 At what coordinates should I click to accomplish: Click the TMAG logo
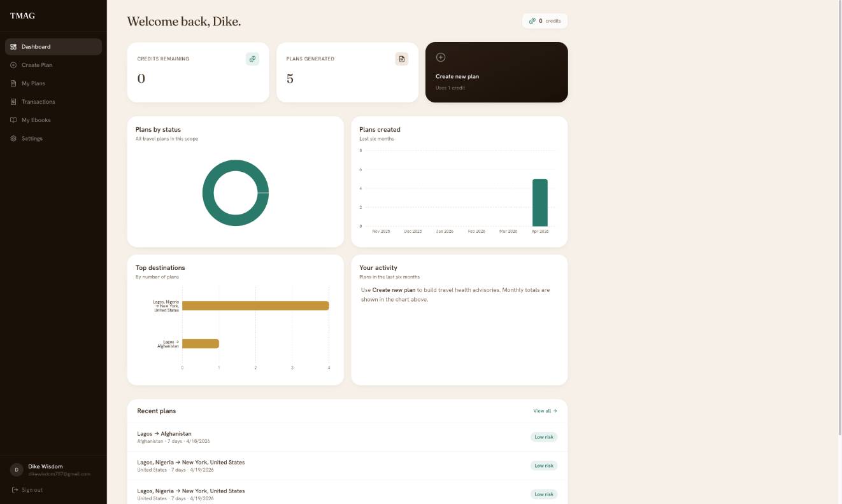[x=22, y=16]
